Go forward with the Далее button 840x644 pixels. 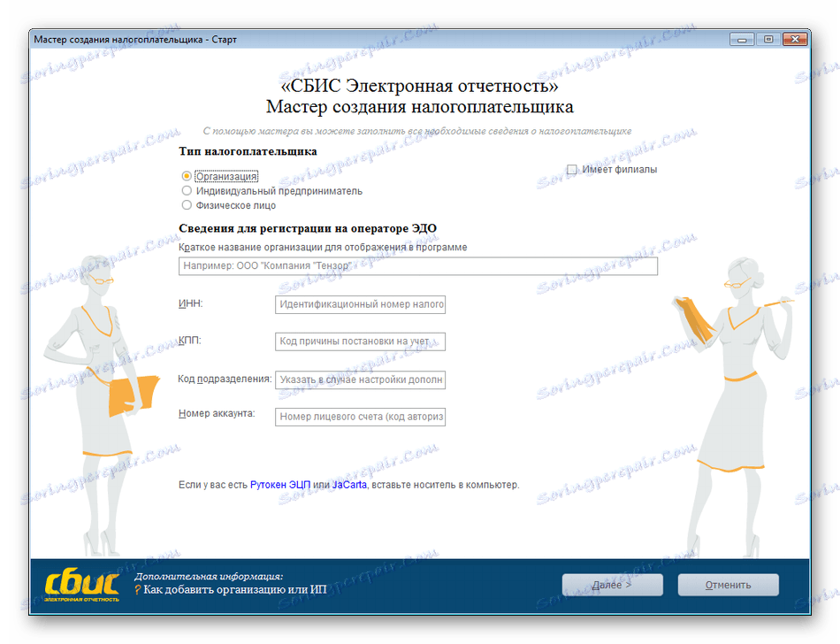[x=613, y=585]
